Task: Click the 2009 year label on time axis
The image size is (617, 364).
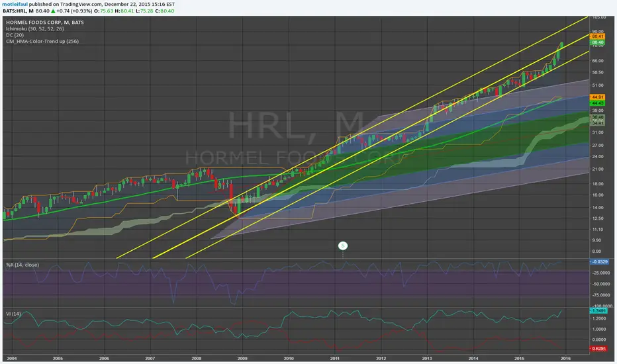Action: pyautogui.click(x=242, y=359)
